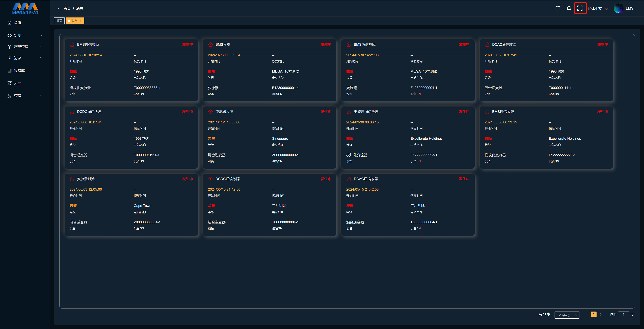Click device SN Z00000000000-1

(x=285, y=155)
